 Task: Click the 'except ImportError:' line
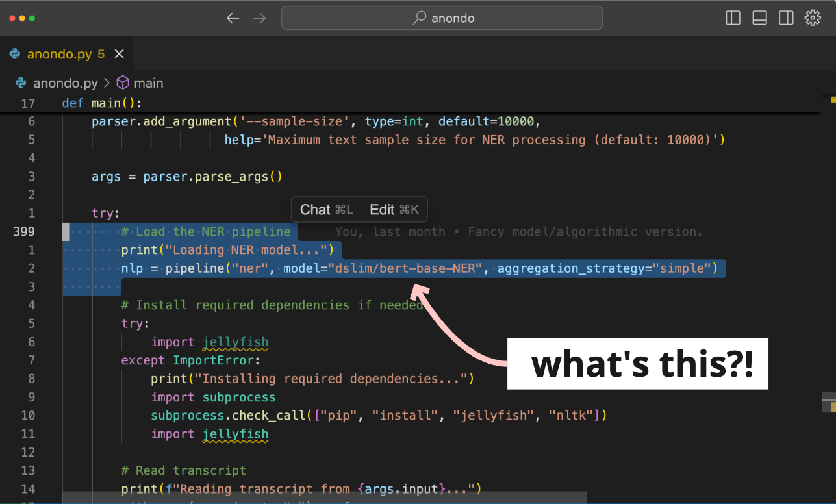tap(190, 360)
